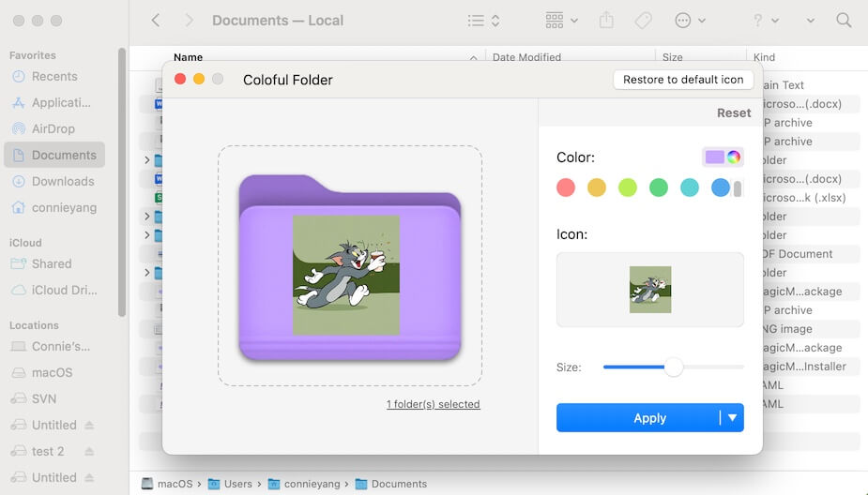Open the Finder group-by dropdown

(561, 21)
